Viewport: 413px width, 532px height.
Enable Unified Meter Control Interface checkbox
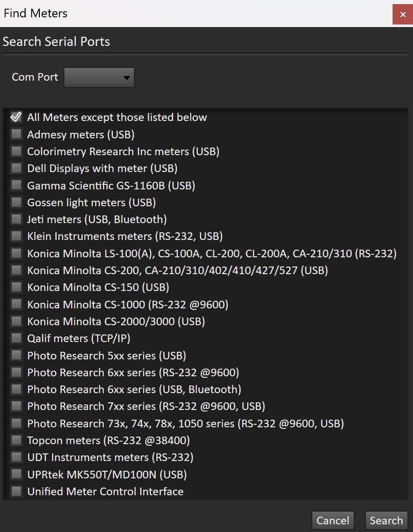[x=16, y=491]
